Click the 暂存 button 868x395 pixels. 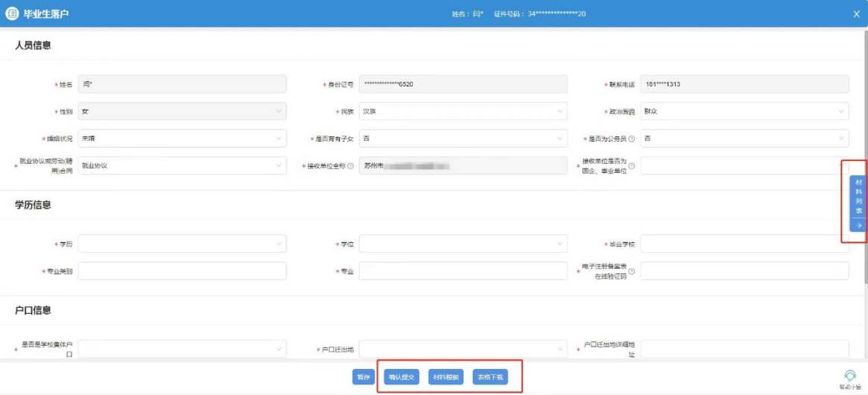pos(363,377)
